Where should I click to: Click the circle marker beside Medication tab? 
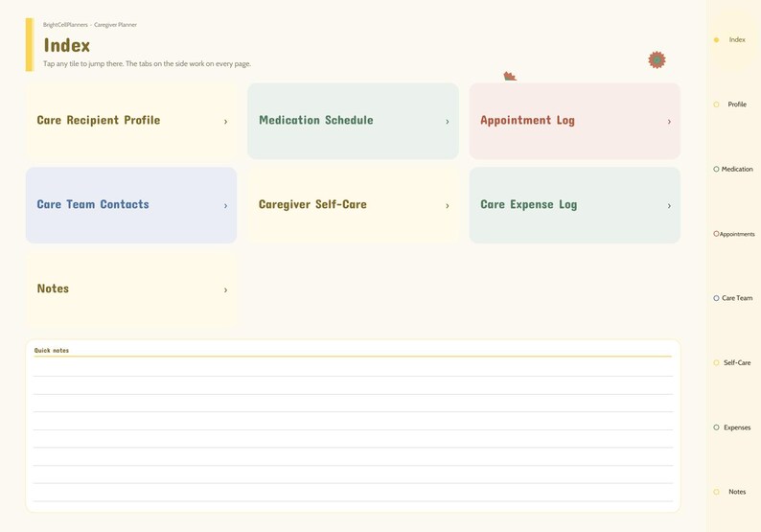(x=716, y=169)
